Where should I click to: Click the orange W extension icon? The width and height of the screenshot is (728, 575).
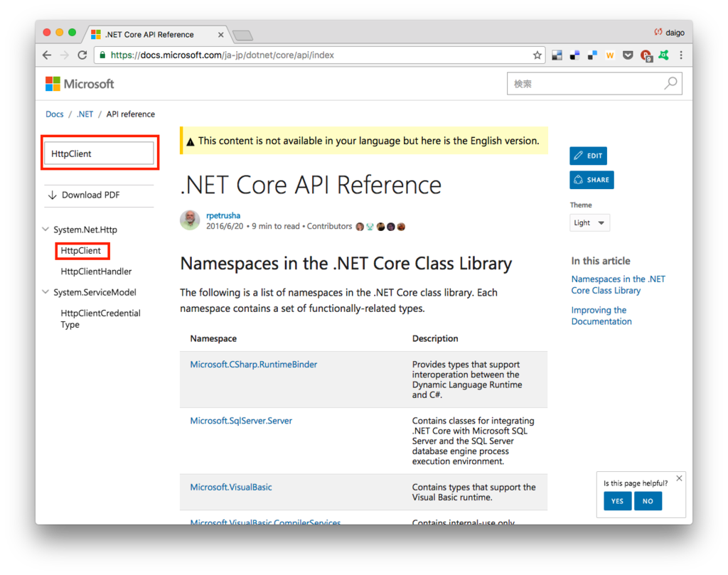pyautogui.click(x=610, y=55)
